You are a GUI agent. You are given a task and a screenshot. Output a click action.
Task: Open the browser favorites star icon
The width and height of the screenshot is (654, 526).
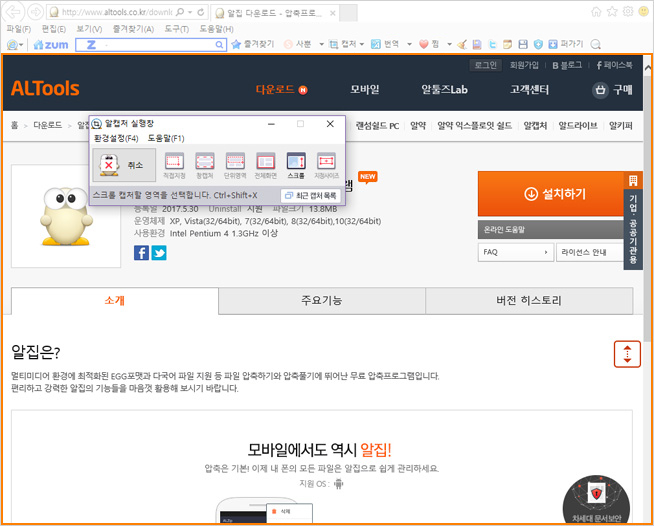tap(612, 12)
